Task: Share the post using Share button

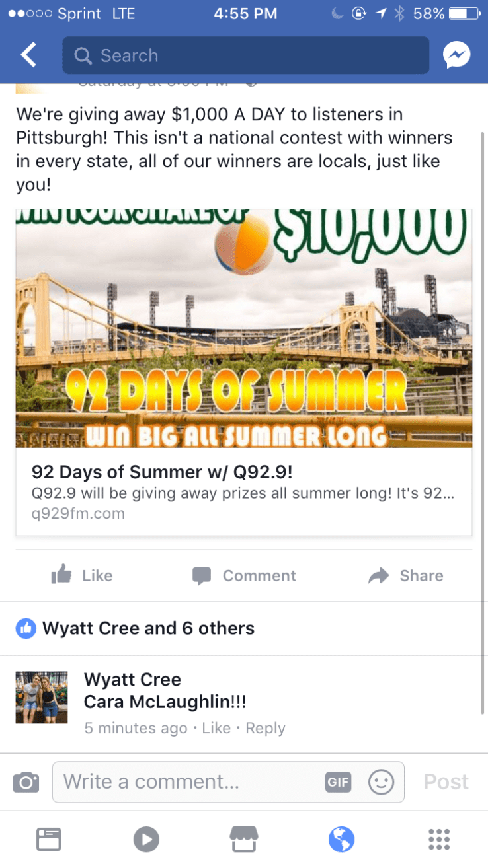Action: pos(405,575)
